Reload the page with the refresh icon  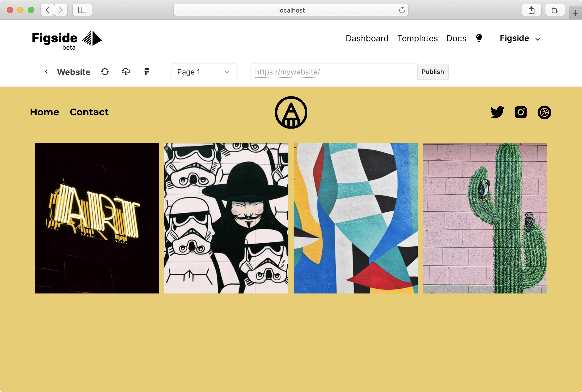[402, 10]
